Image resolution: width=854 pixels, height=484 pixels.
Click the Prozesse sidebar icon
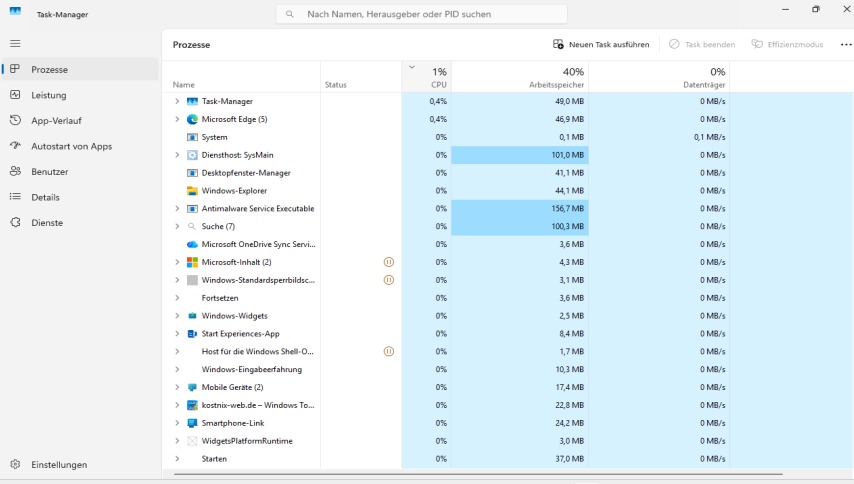[15, 69]
